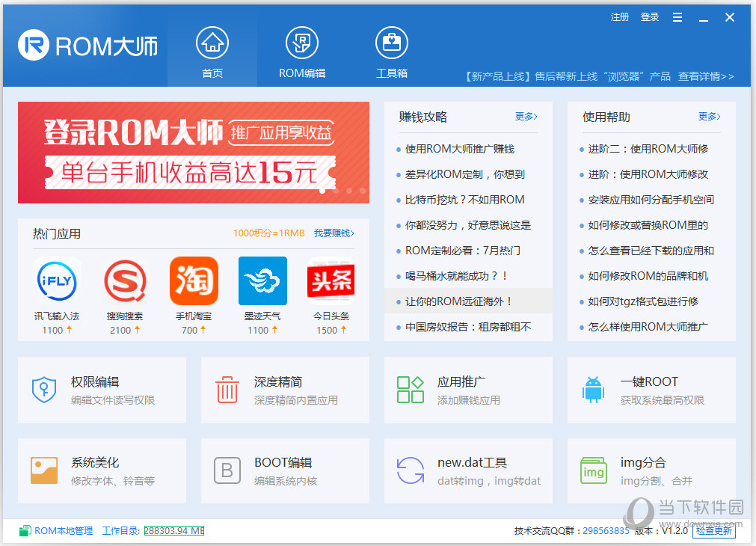Screen dimensions: 756x546
Task: Open help 如何修改或替换ROM里的
Action: 648,225
